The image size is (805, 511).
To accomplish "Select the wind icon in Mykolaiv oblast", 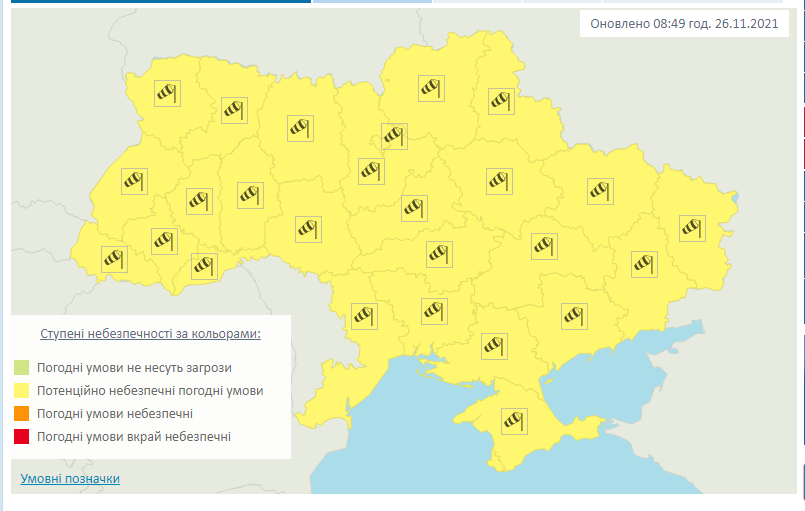I will (x=434, y=312).
